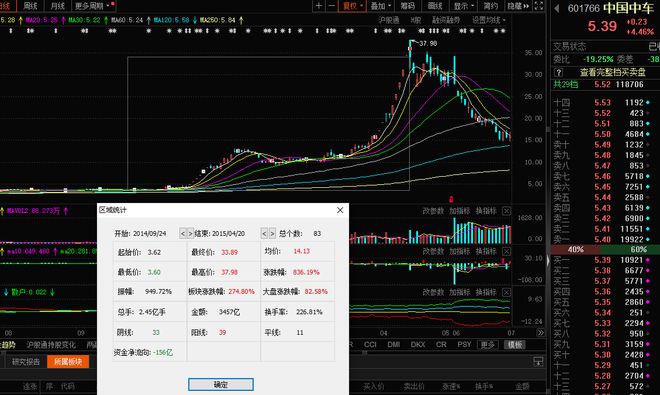660x395 pixels.
Task: Close the 区域统计 dialog
Action: [x=340, y=210]
